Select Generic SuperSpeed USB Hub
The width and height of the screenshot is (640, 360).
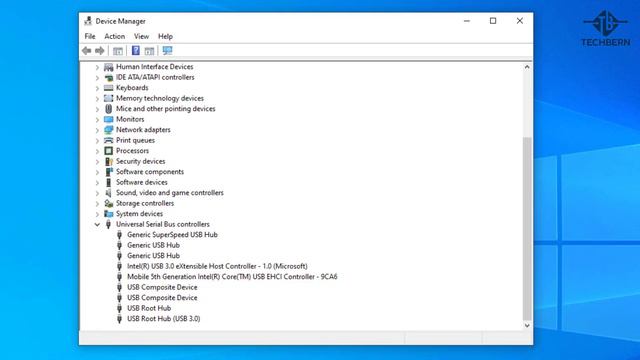coord(172,235)
